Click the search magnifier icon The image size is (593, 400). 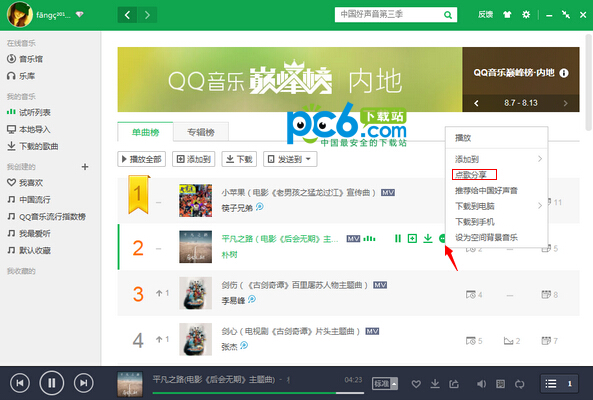(x=448, y=15)
